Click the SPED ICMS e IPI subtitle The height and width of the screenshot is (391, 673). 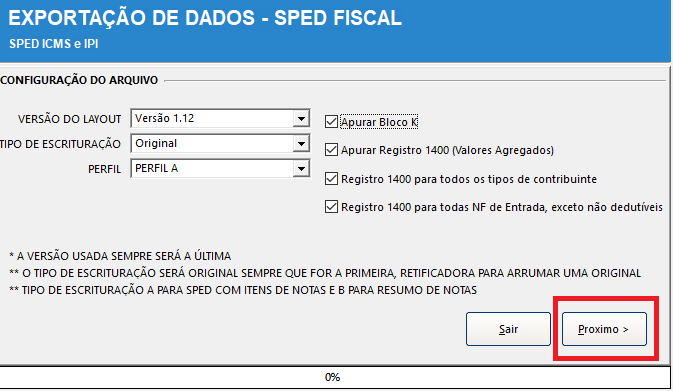54,44
